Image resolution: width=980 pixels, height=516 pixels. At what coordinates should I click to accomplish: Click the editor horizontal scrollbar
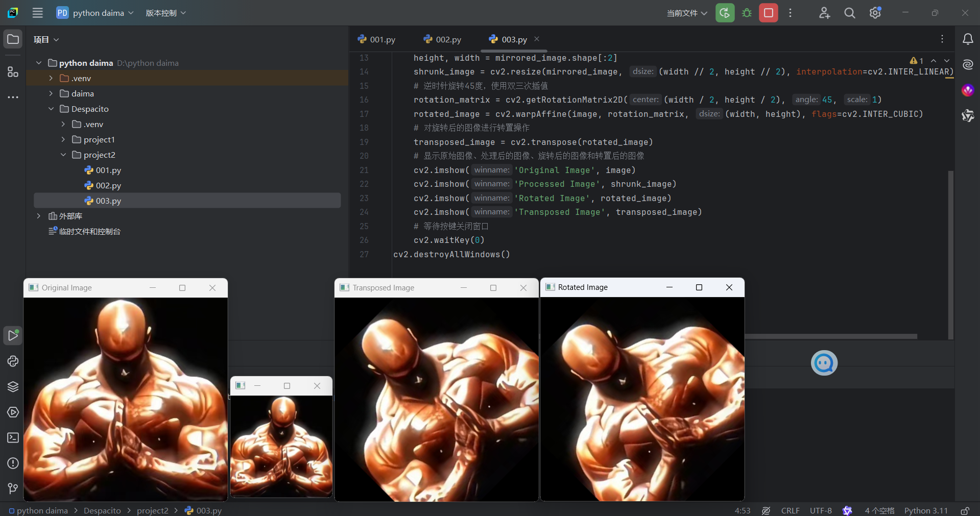(831, 336)
